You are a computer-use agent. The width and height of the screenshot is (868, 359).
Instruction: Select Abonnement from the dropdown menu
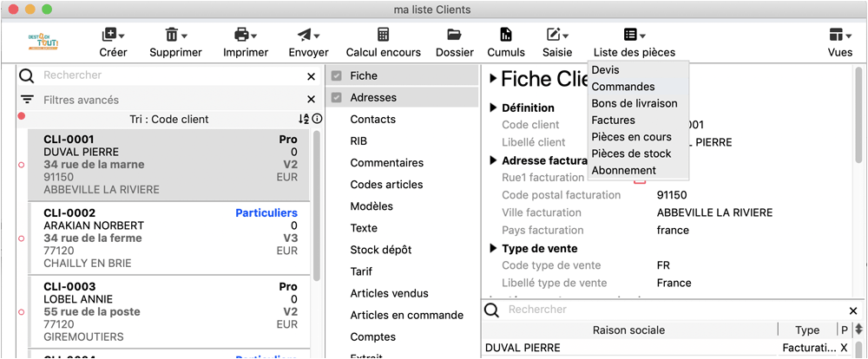pyautogui.click(x=638, y=170)
